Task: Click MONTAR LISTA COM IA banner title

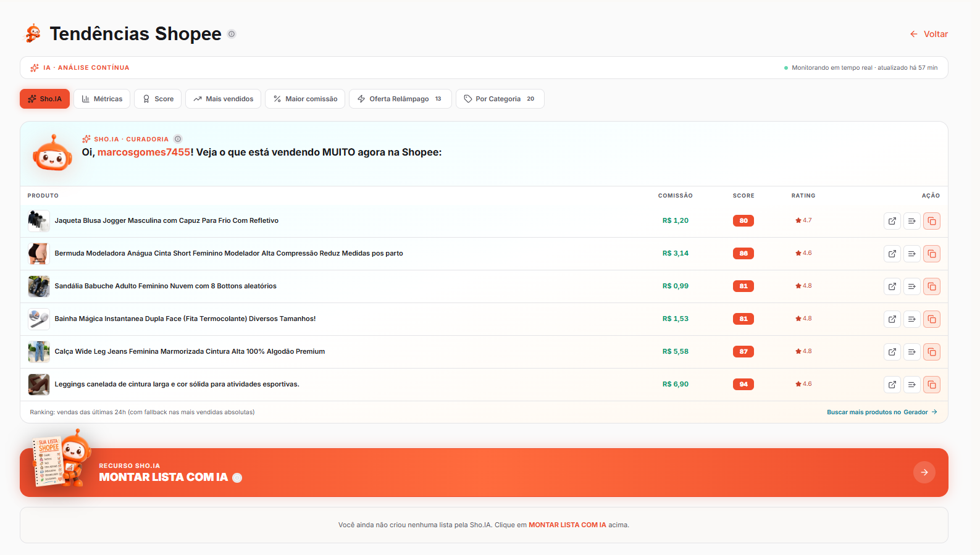Action: 164,477
